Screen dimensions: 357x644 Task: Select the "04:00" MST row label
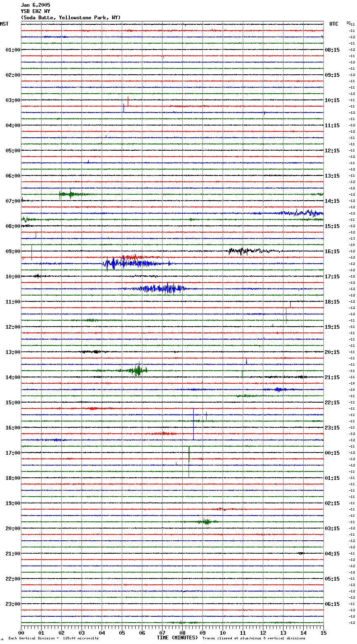point(13,126)
